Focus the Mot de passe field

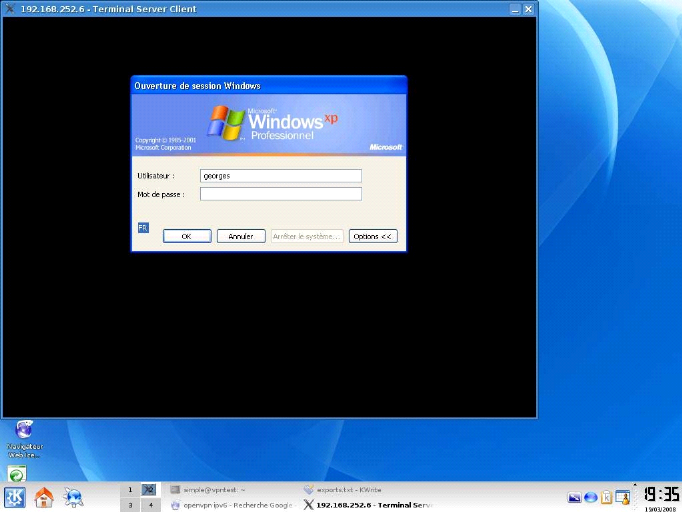[280, 194]
